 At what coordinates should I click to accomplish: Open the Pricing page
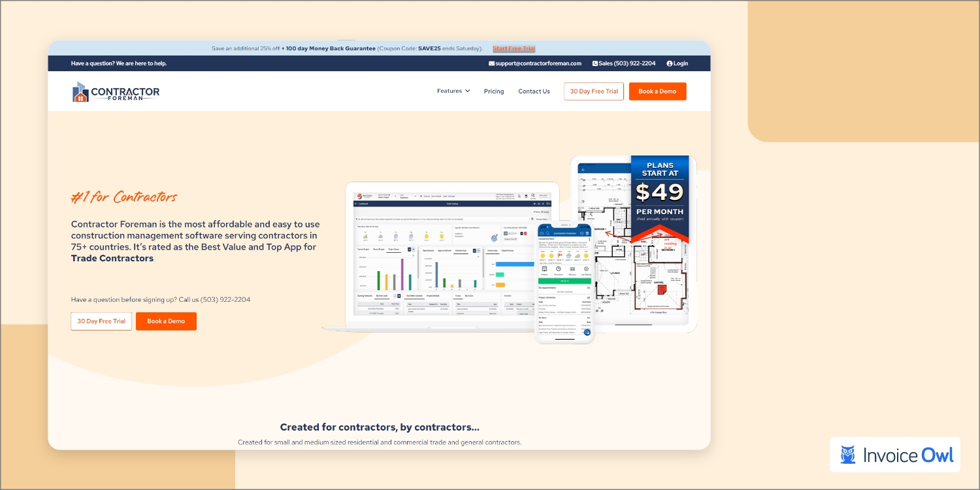click(x=494, y=91)
